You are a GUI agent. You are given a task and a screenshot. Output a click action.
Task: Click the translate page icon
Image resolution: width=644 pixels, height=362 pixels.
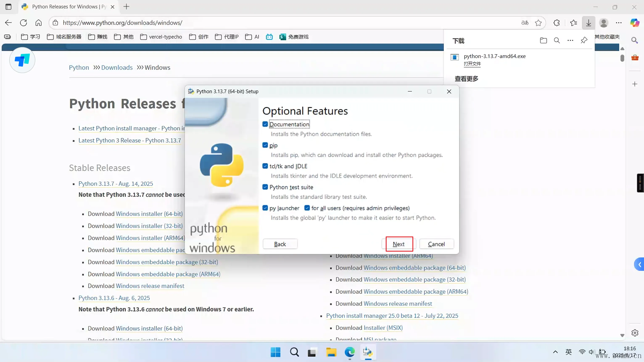click(x=525, y=23)
